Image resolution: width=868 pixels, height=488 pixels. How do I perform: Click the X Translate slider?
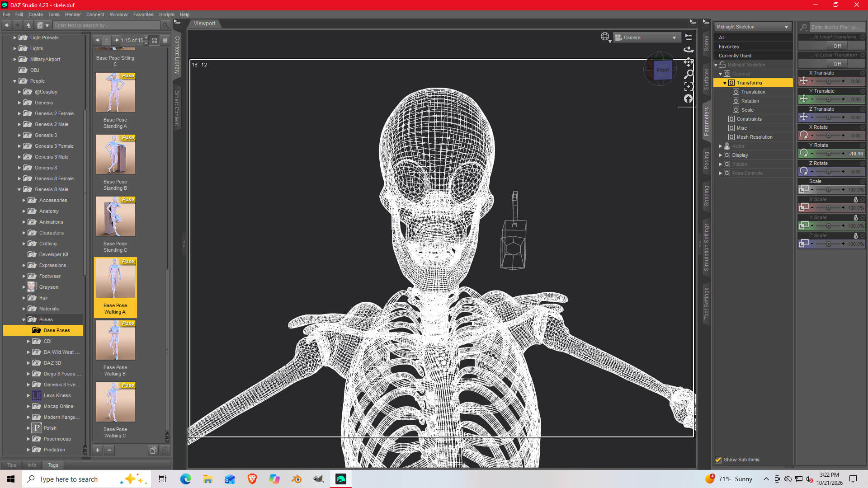pos(828,81)
